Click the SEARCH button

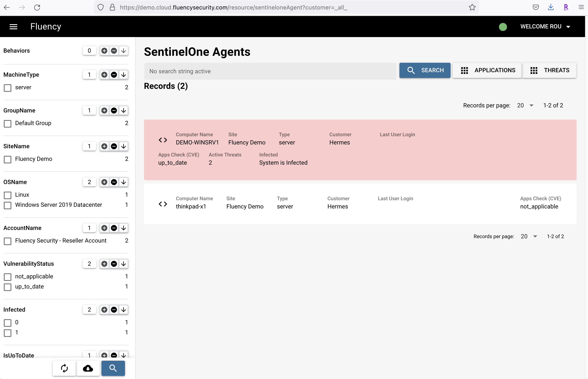425,70
